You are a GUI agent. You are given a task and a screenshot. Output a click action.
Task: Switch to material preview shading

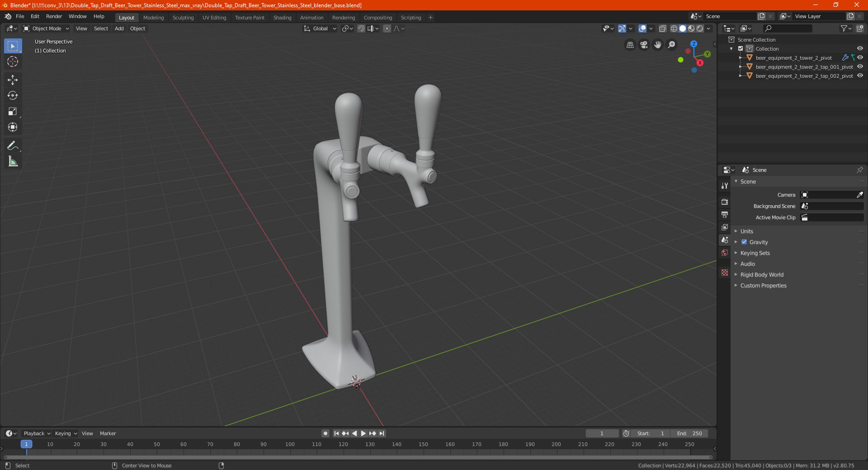(x=691, y=28)
